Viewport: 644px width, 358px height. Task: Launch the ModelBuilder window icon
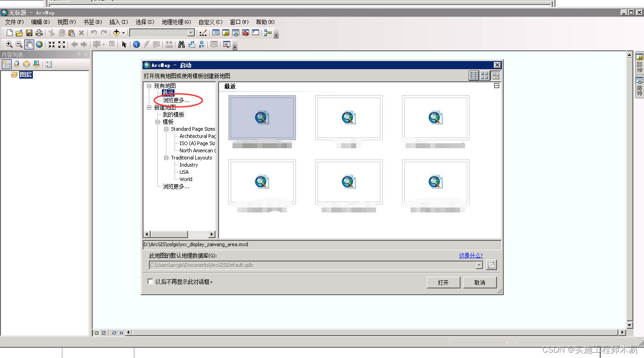(x=268, y=33)
